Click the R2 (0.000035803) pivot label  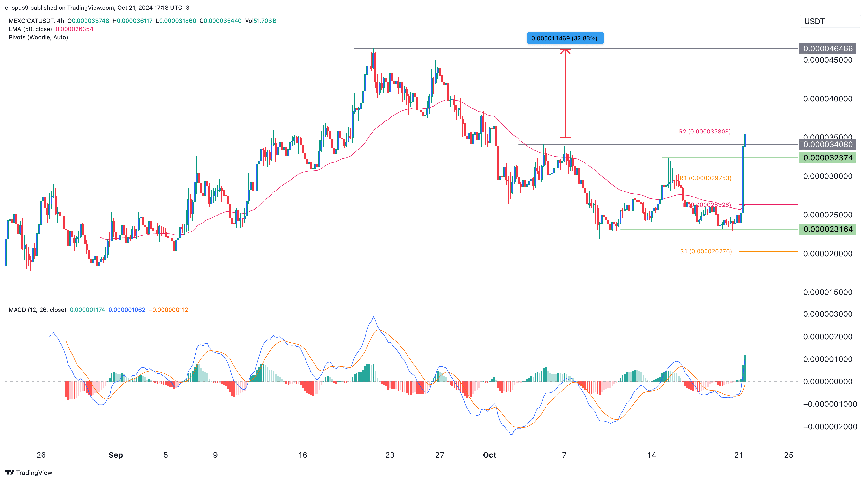coord(705,131)
